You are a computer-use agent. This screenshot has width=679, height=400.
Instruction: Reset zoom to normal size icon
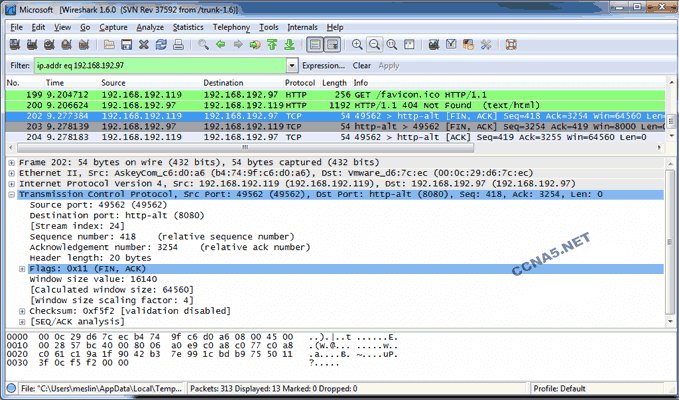click(x=392, y=45)
